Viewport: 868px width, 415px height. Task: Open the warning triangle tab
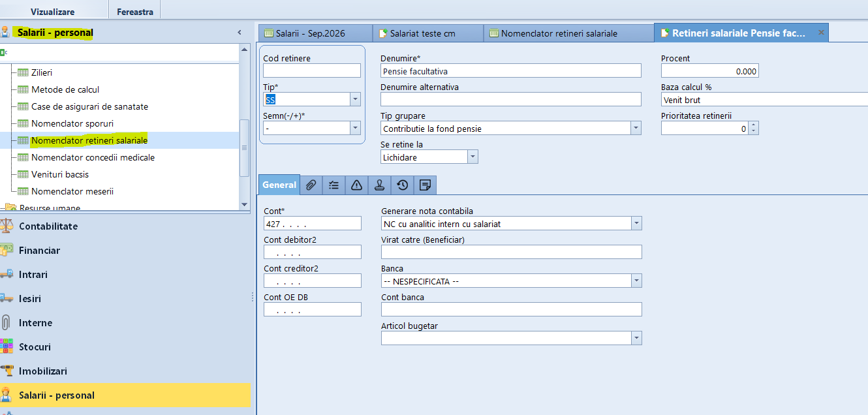click(357, 185)
